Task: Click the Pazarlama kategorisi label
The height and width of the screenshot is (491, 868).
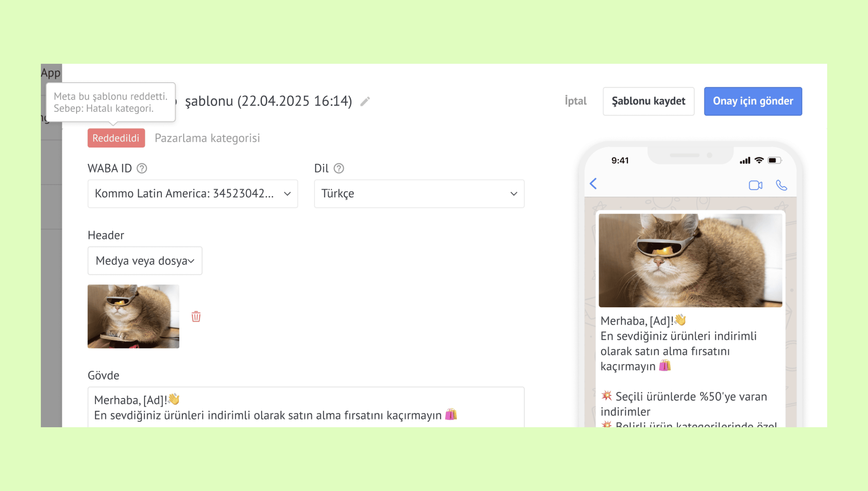Action: 207,138
